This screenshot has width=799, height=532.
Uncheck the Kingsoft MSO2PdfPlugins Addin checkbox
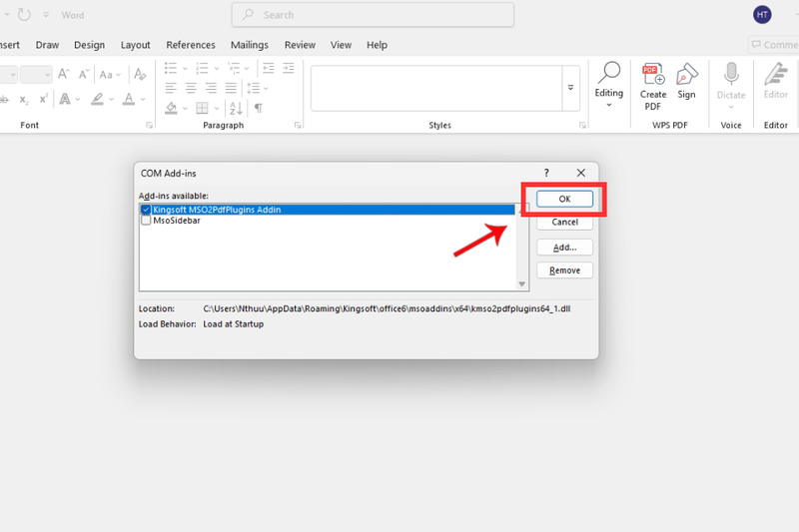tap(146, 210)
